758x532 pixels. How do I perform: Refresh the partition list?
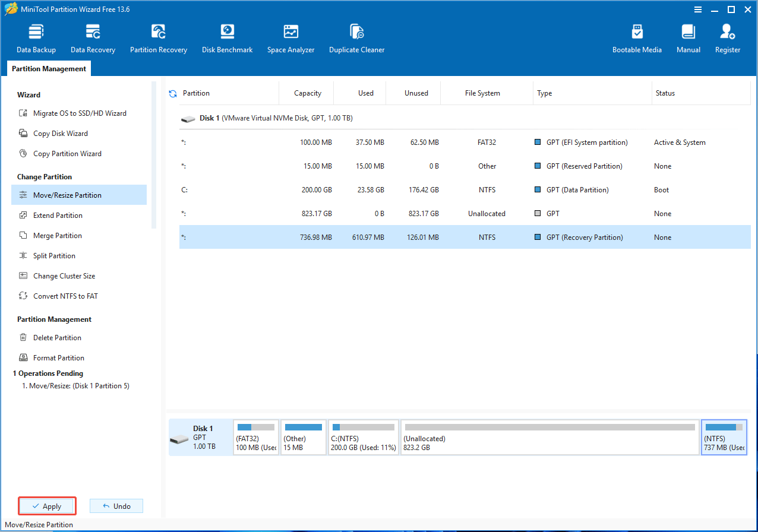pyautogui.click(x=172, y=93)
